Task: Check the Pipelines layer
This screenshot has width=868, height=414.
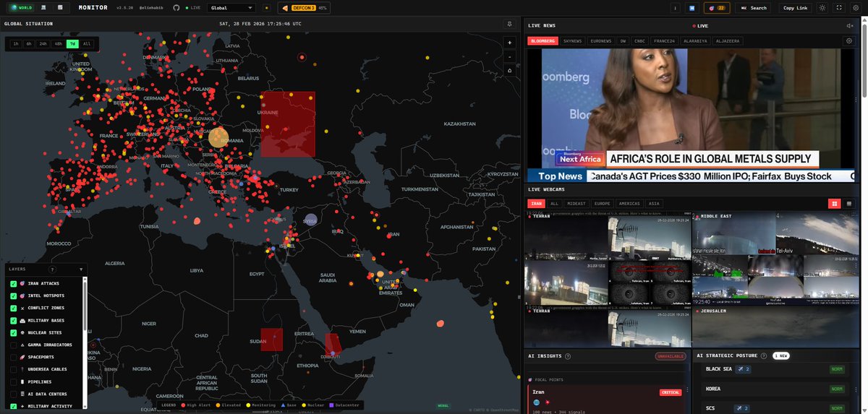Action: 13,381
